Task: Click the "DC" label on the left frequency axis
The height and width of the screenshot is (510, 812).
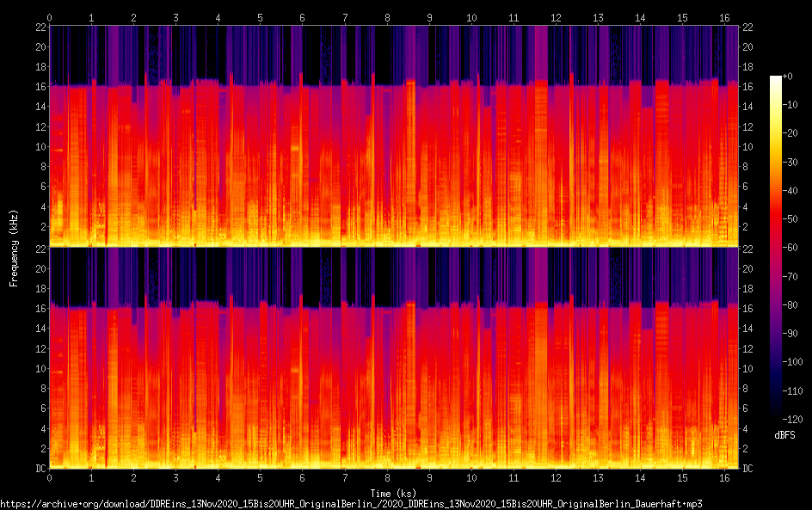Action: pyautogui.click(x=40, y=469)
